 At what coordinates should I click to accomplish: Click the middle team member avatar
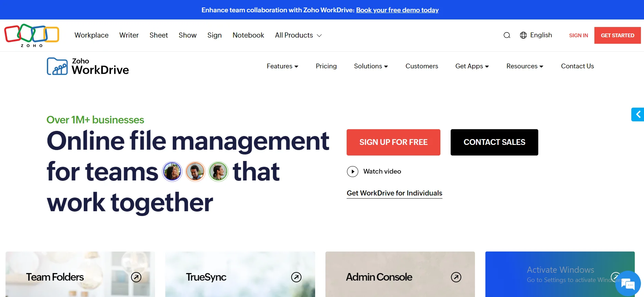click(x=195, y=172)
